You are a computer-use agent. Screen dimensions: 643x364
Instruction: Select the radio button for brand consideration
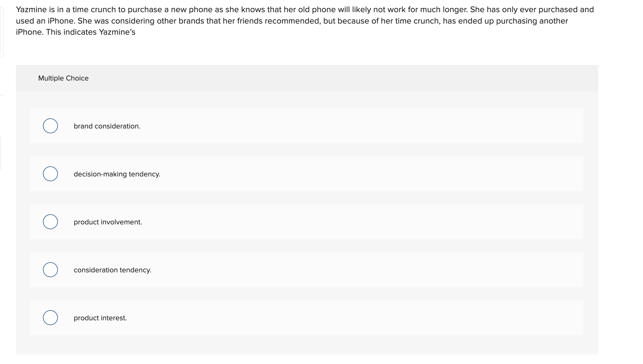point(50,126)
